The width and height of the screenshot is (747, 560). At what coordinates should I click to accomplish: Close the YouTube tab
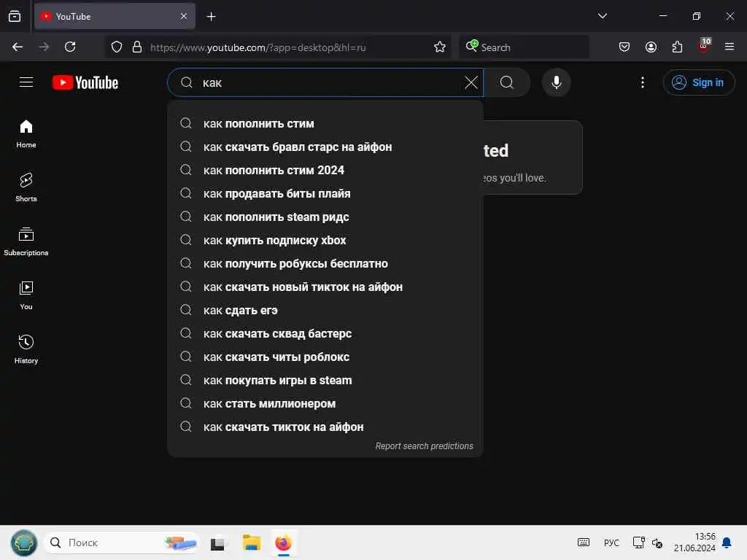[x=184, y=16]
